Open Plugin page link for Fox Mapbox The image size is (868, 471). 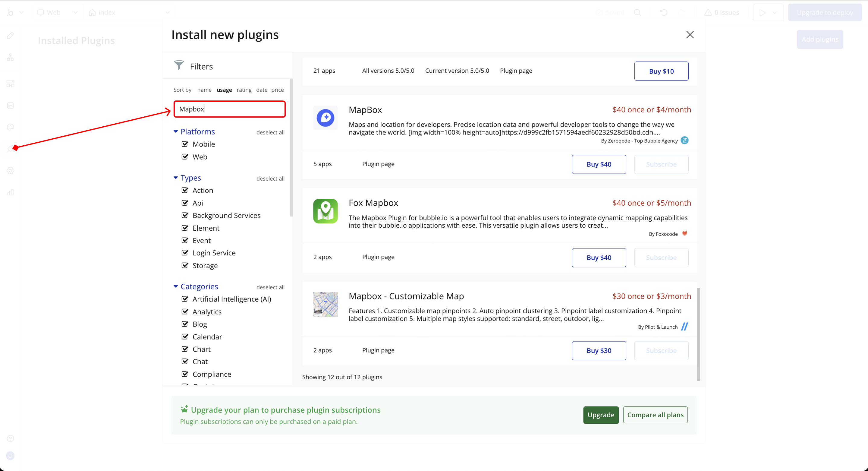378,257
